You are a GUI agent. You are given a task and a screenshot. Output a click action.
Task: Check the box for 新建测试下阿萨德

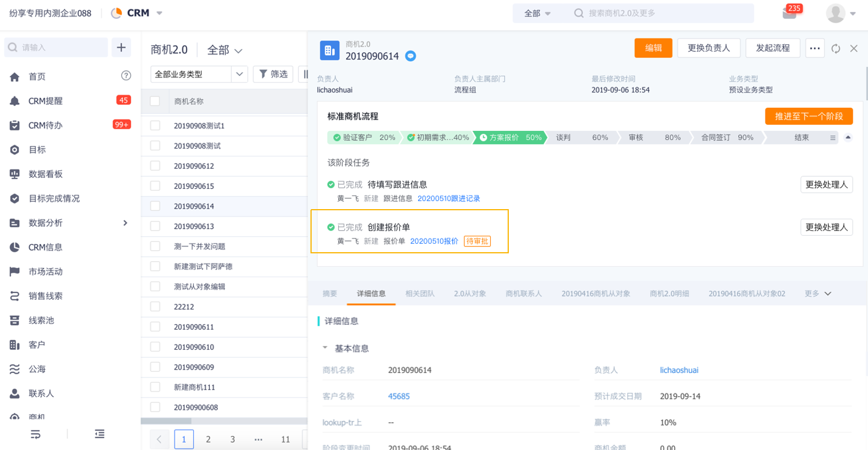[155, 266]
